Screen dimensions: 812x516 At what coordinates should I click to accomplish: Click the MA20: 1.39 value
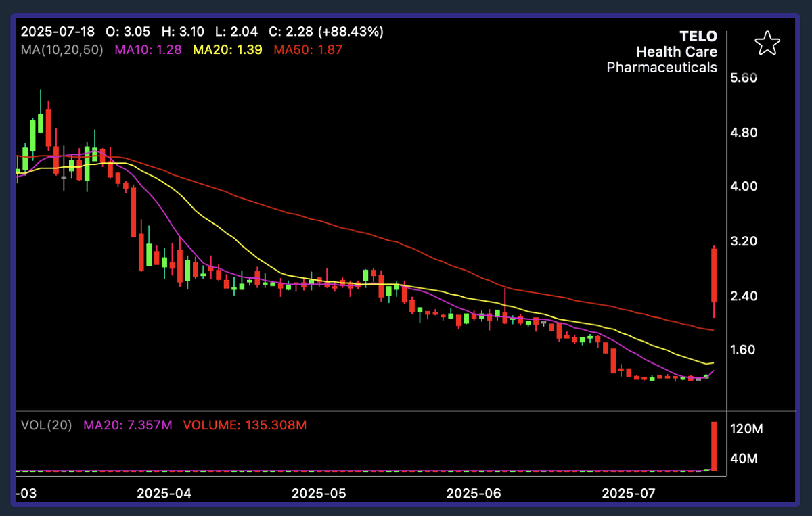(x=227, y=49)
